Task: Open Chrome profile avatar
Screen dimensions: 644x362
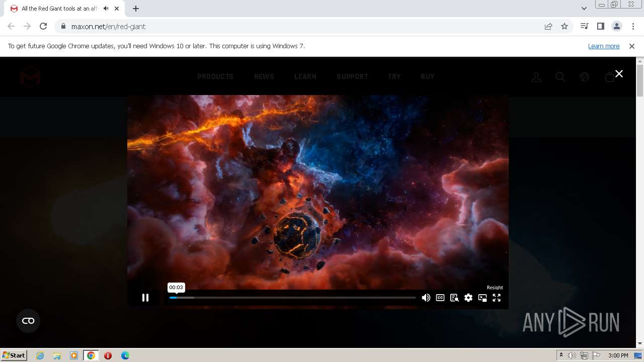Action: tap(617, 26)
